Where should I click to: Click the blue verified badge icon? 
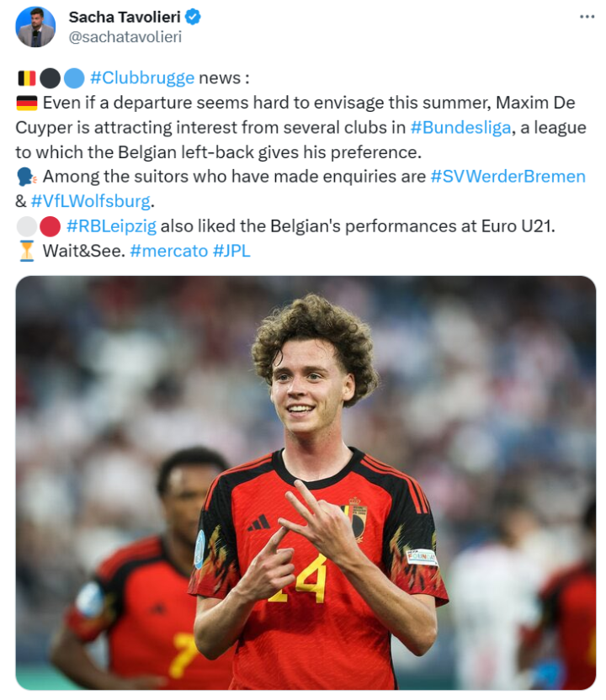193,18
